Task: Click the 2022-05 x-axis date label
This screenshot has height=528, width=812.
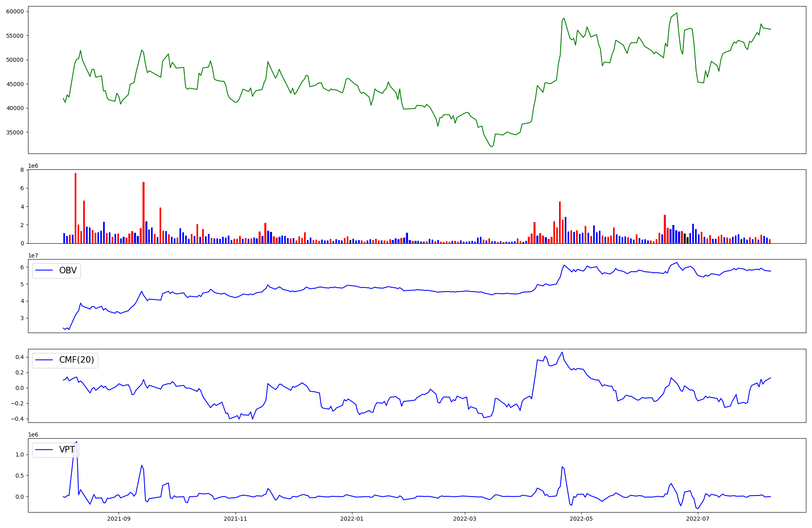Action: coord(581,519)
